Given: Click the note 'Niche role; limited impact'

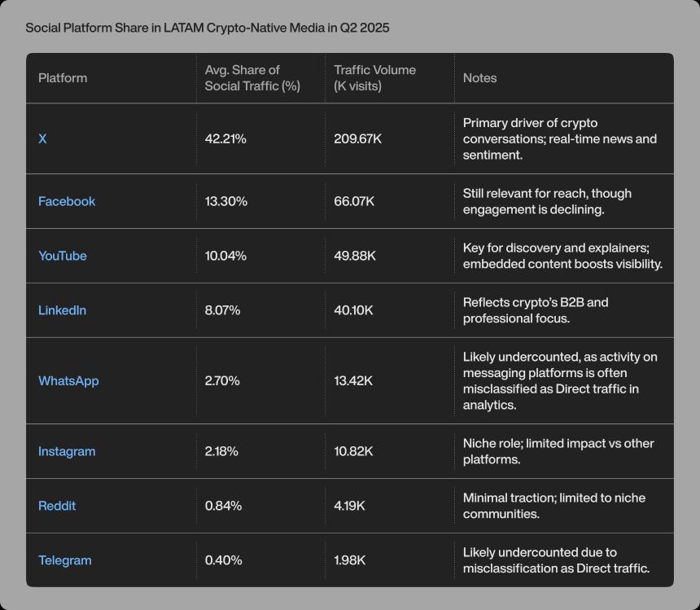Looking at the screenshot, I should [558, 451].
